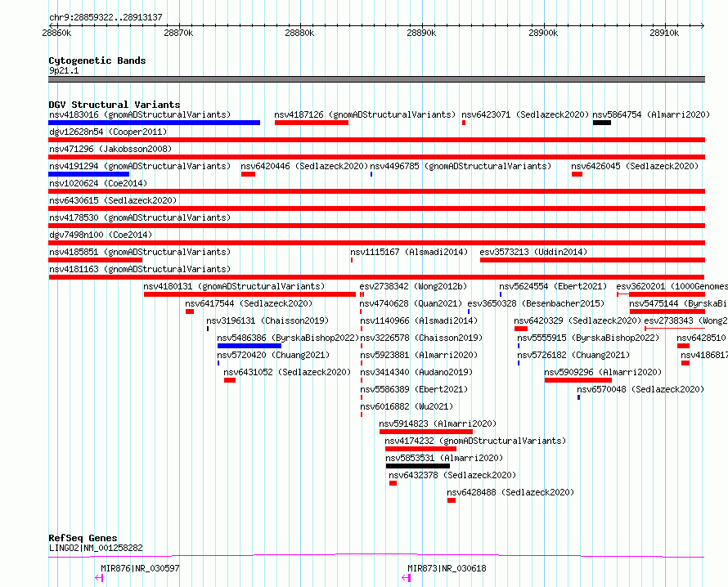Select nsv4185851 (gnomADStructuralVariants) label
The width and height of the screenshot is (728, 587).
point(140,252)
